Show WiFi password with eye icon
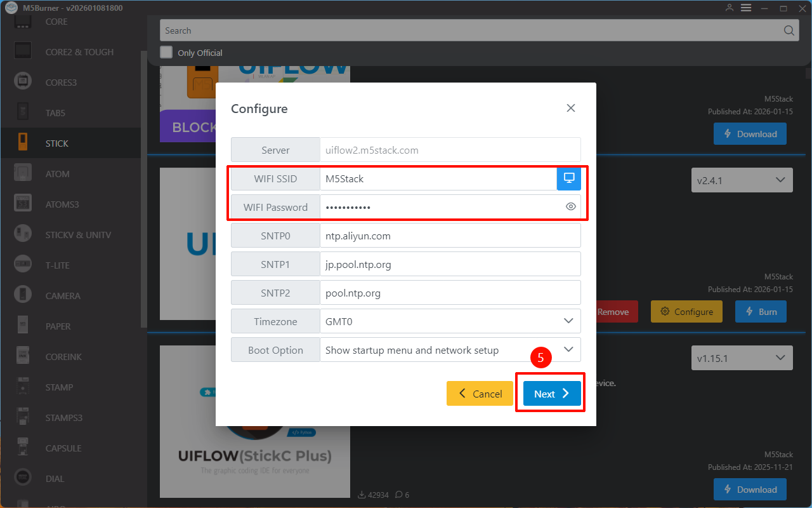 [x=570, y=207]
